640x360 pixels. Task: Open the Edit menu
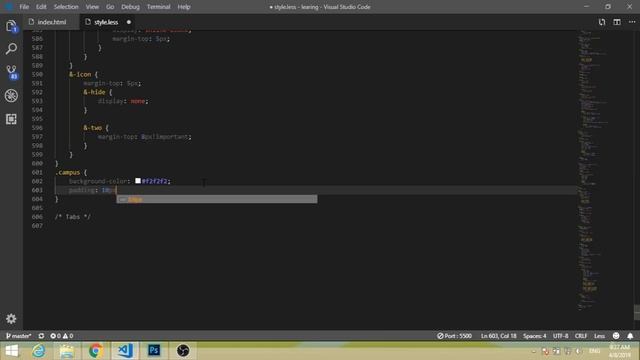pyautogui.click(x=41, y=7)
